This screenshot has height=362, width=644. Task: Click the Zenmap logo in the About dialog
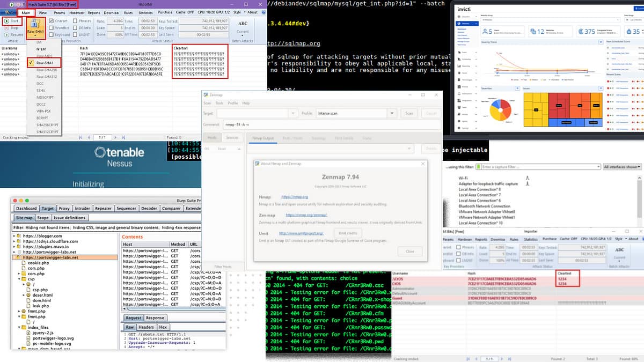tap(341, 177)
